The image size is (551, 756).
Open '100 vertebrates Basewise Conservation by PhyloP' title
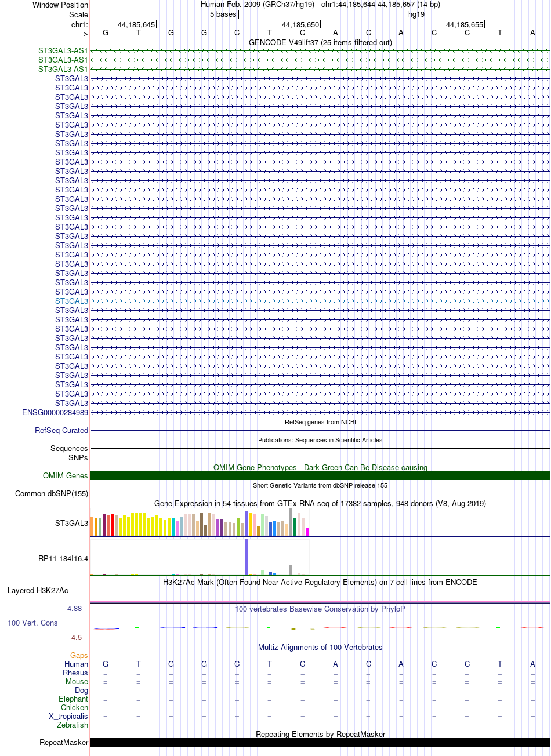[320, 609]
